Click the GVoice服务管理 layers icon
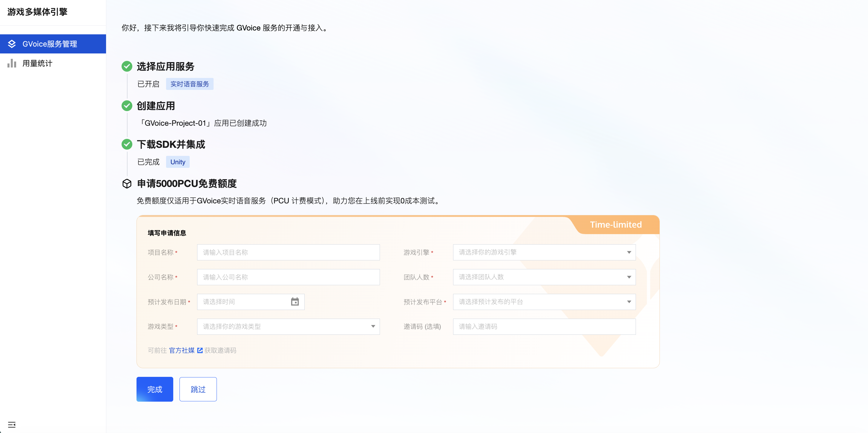This screenshot has height=433, width=868. coord(12,44)
